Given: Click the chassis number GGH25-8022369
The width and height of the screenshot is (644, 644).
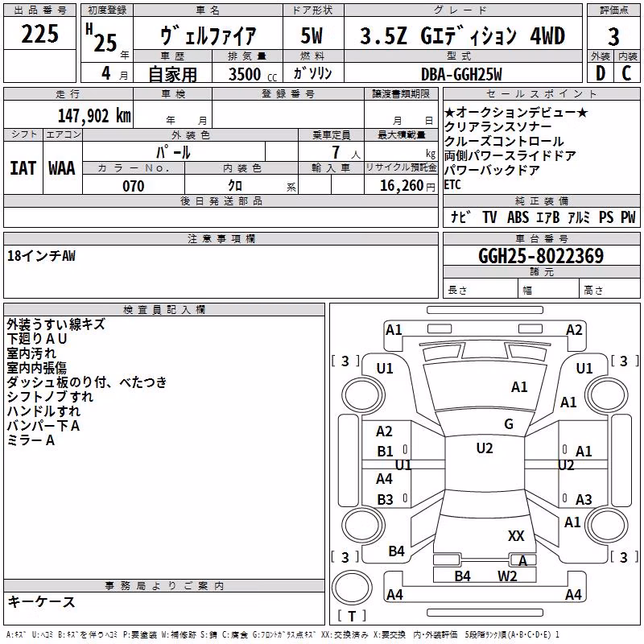Looking at the screenshot, I should [541, 256].
